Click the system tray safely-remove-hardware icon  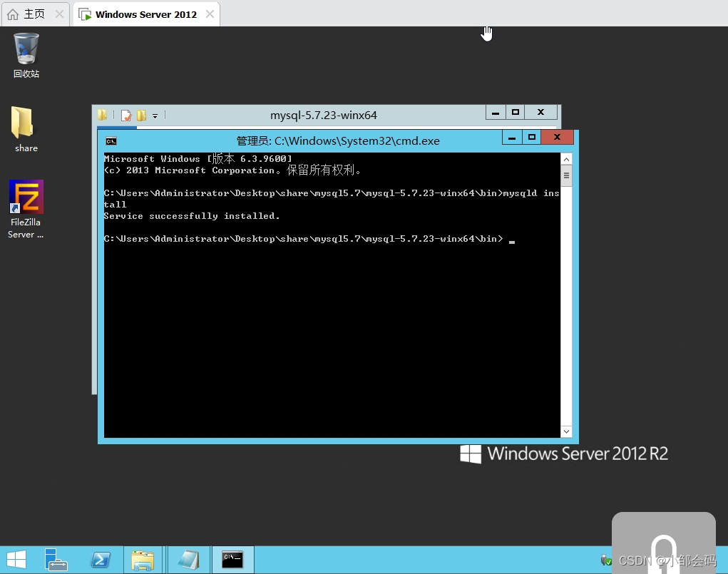(606, 560)
